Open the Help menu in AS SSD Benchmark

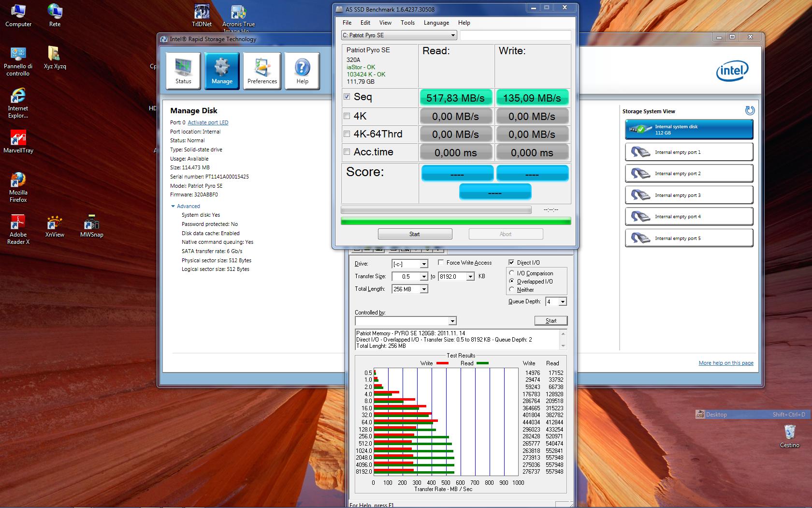click(x=464, y=23)
